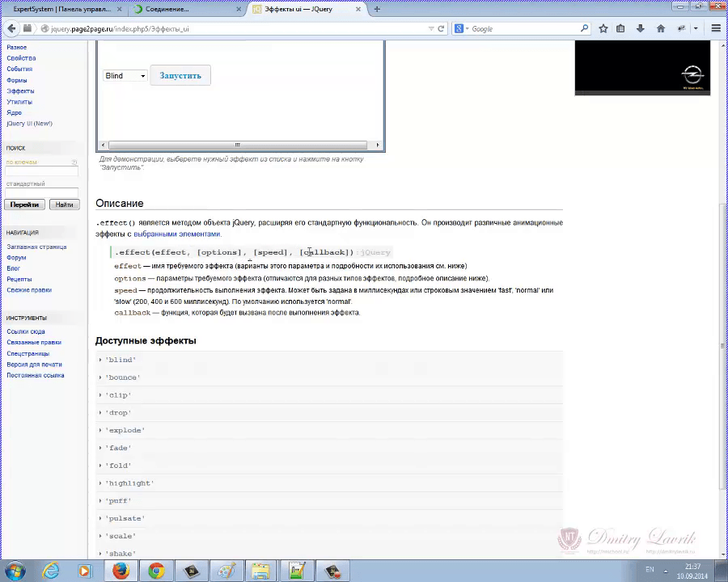Viewport: 728px width, 582px height.
Task: Click the Google search magnifier icon
Action: point(584,29)
